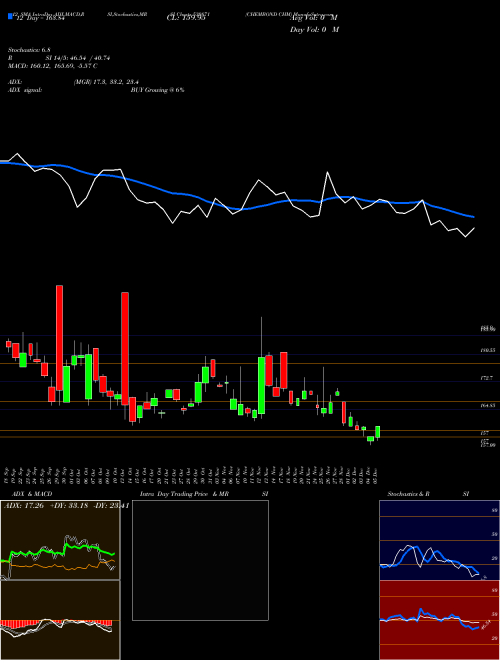
Task: Click the blue 12-day SMA legend square
Action: 10,16
